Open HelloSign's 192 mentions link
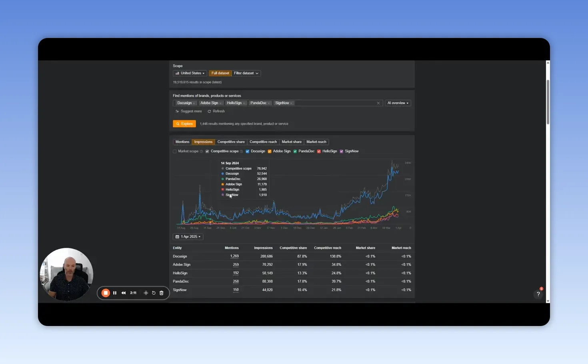The image size is (588, 364). point(236,273)
